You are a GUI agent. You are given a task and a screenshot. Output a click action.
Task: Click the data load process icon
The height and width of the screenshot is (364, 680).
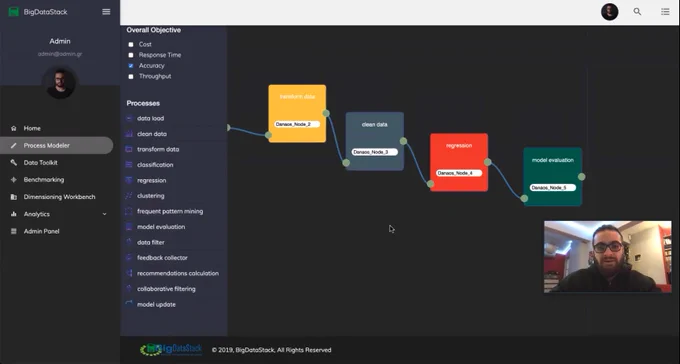(x=129, y=118)
